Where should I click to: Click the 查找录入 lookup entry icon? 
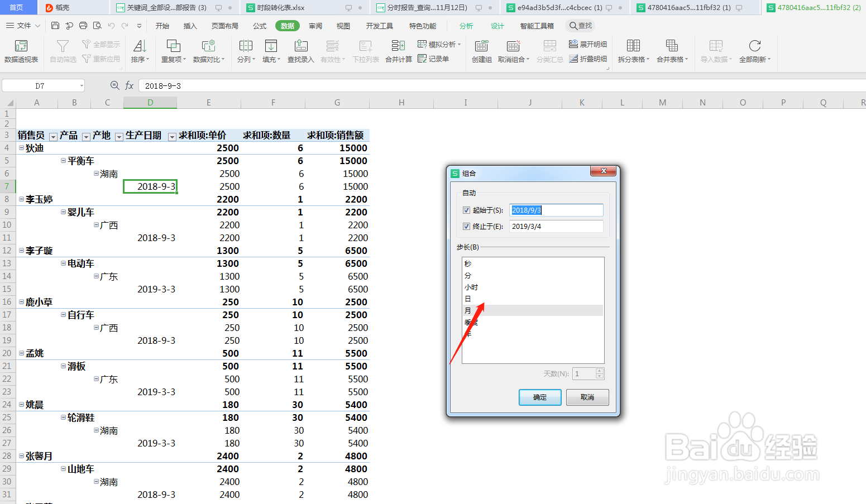[x=301, y=46]
